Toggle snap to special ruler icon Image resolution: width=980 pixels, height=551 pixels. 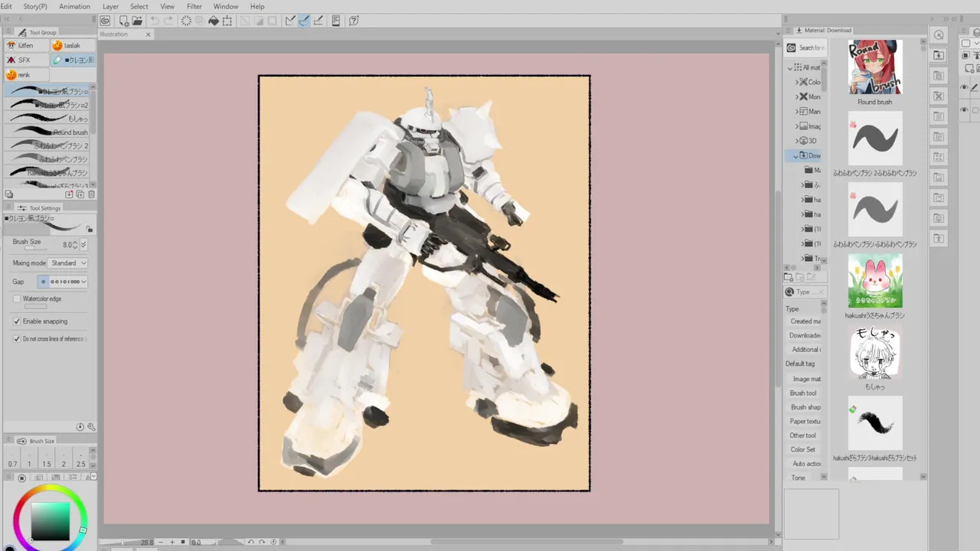304,21
